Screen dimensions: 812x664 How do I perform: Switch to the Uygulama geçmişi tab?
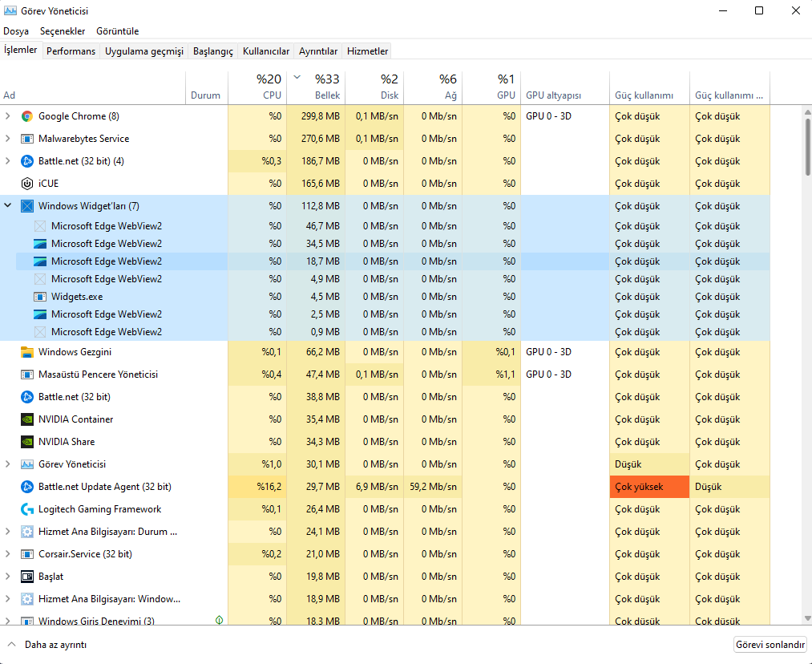click(x=144, y=51)
